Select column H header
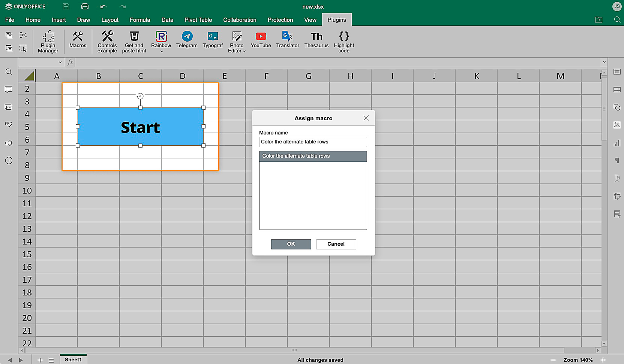The image size is (624, 364). click(351, 76)
